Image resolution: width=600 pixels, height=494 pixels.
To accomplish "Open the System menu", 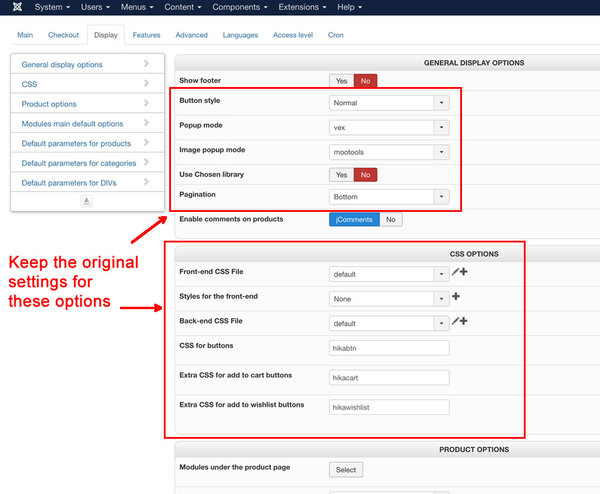I will 52,7.
